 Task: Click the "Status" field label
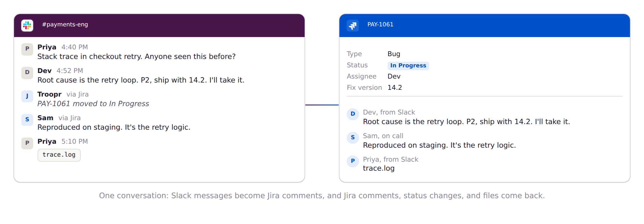(357, 65)
